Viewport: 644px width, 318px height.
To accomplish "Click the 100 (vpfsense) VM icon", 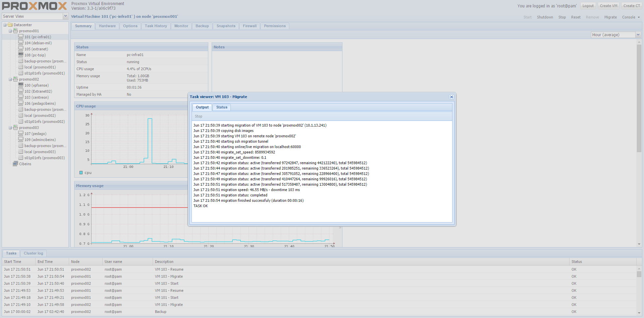I will point(21,85).
